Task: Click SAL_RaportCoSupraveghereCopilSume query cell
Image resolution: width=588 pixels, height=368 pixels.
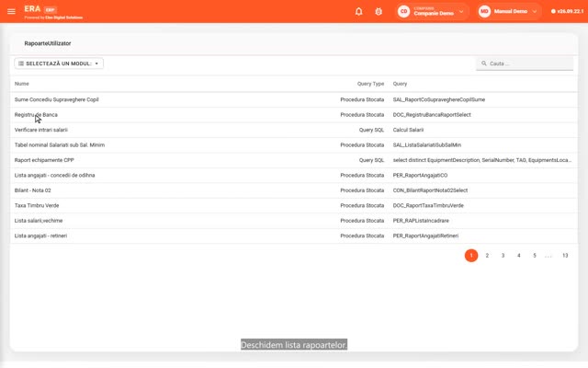Action: point(439,99)
